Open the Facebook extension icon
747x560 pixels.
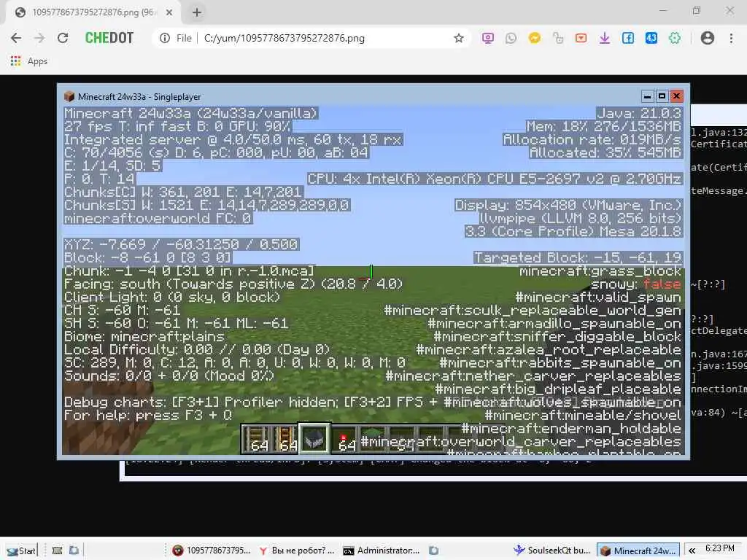click(628, 38)
